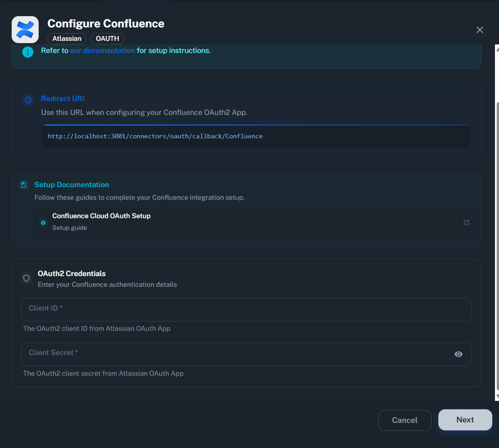
Task: Cancel the Confluence configuration
Action: (x=404, y=420)
